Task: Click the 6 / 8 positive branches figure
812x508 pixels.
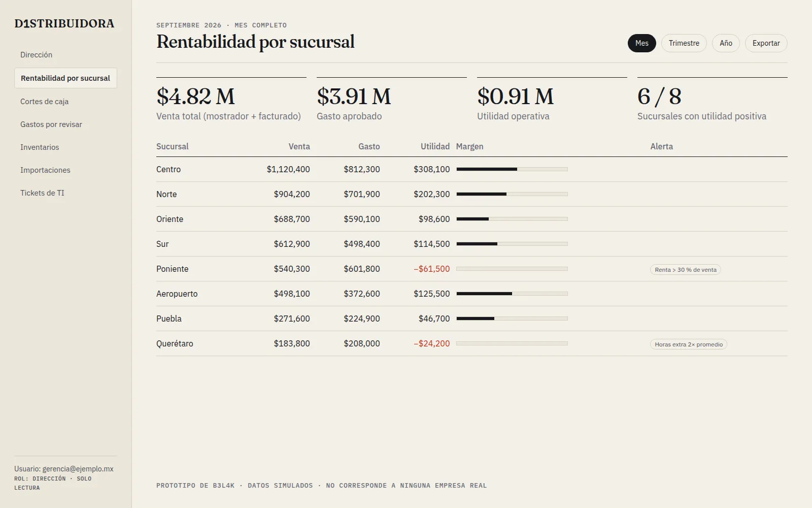Action: pyautogui.click(x=659, y=97)
